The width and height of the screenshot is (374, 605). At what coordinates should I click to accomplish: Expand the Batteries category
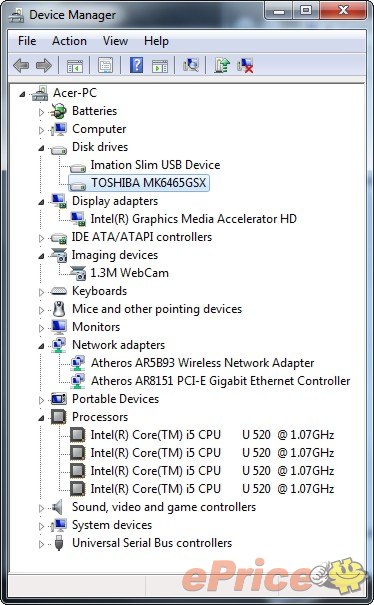(41, 112)
